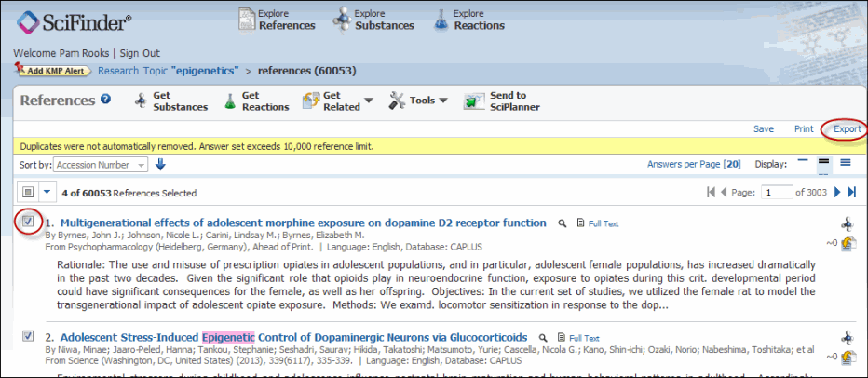Go to the first results page
This screenshot has height=378, width=868.
click(712, 192)
